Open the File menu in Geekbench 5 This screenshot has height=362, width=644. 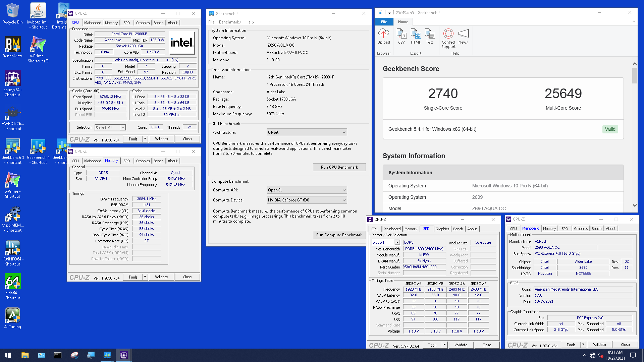pyautogui.click(x=211, y=22)
